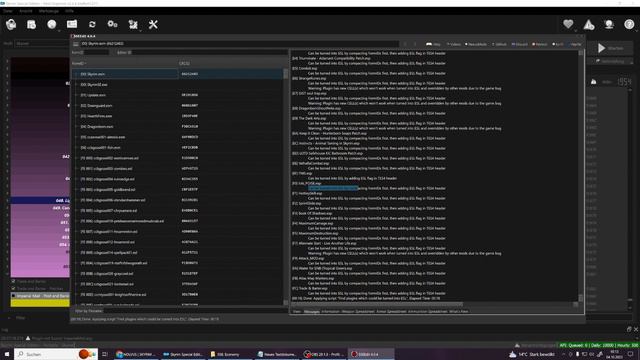Open the notification center on taskbar
Image resolution: width=640 pixels, height=360 pixels.
coord(631,354)
